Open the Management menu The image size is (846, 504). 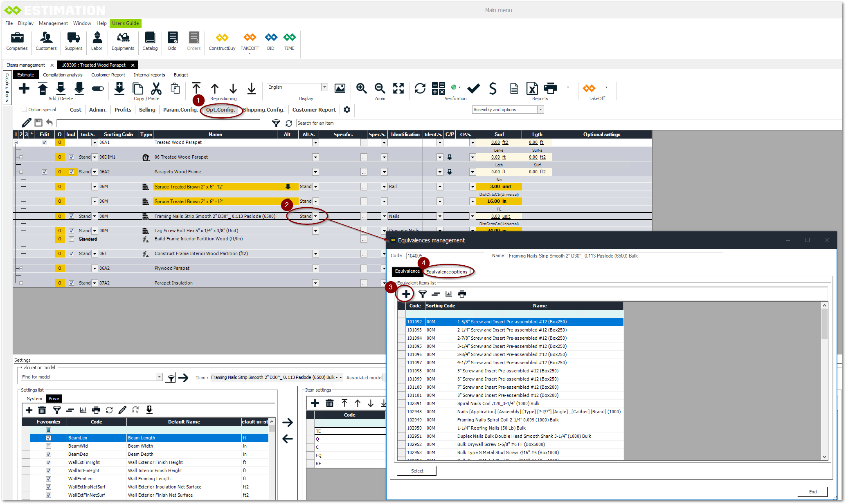53,23
